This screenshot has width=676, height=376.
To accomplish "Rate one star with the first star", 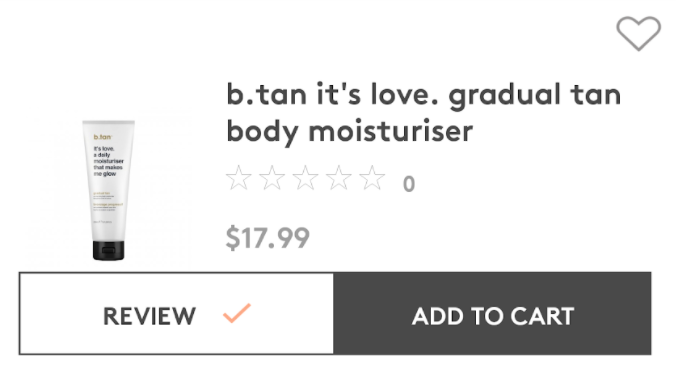I will 238,178.
